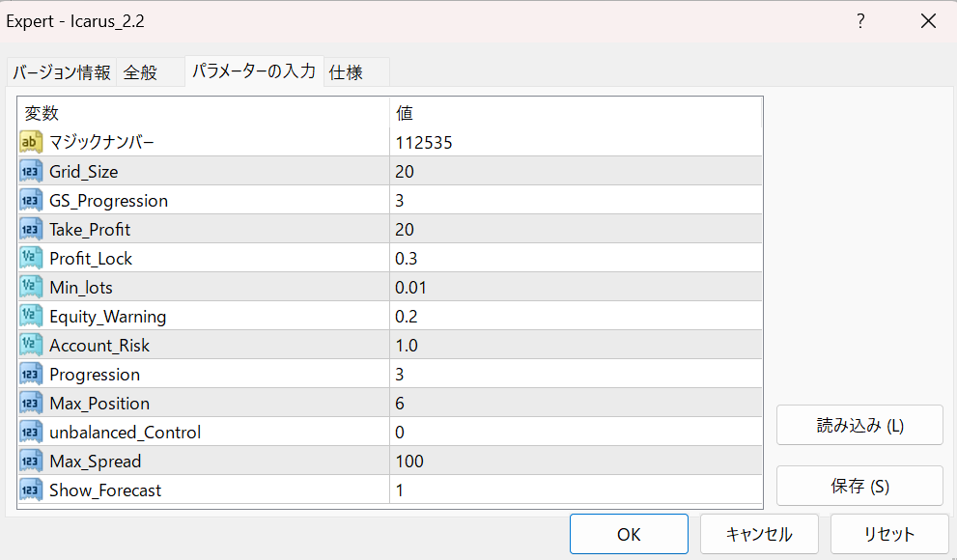This screenshot has height=560, width=957.
Task: Click the double-type icon next to Profit_Lock
Action: click(x=31, y=258)
